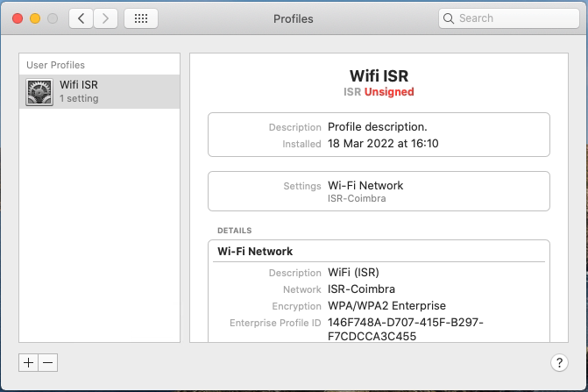
Task: Click the gear icon of the Wifi ISR profile
Action: pos(39,92)
